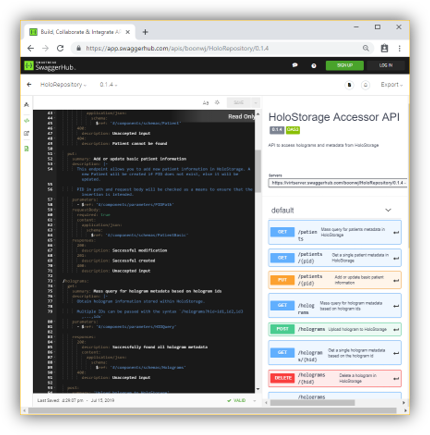Image resolution: width=430 pixels, height=435 pixels.
Task: Click the SwaggerHub logo in header
Action: click(50, 66)
